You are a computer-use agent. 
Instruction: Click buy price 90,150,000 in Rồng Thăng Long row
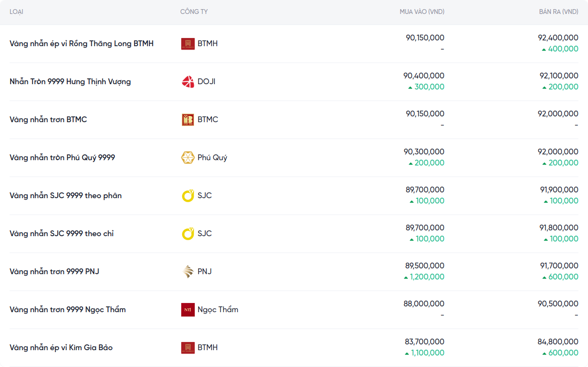click(425, 38)
